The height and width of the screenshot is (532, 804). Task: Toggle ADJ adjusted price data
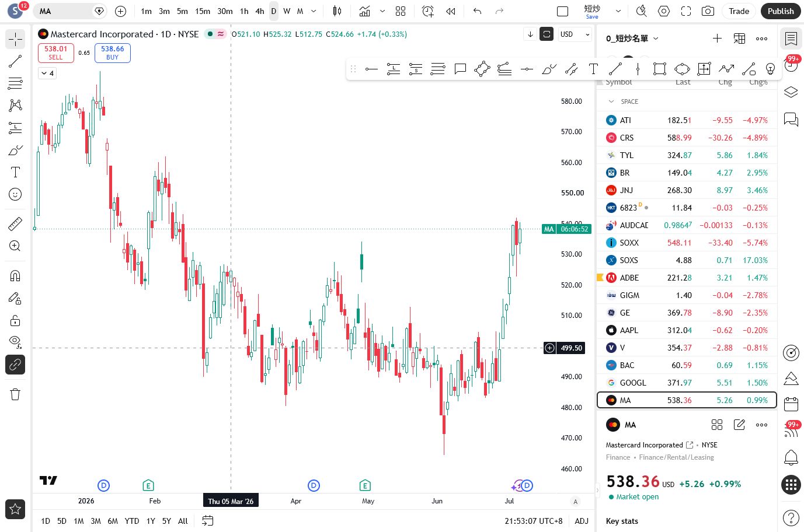pos(582,521)
